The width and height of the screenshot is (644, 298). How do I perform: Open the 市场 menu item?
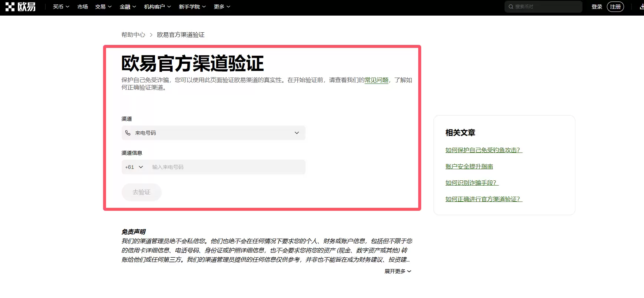(83, 7)
